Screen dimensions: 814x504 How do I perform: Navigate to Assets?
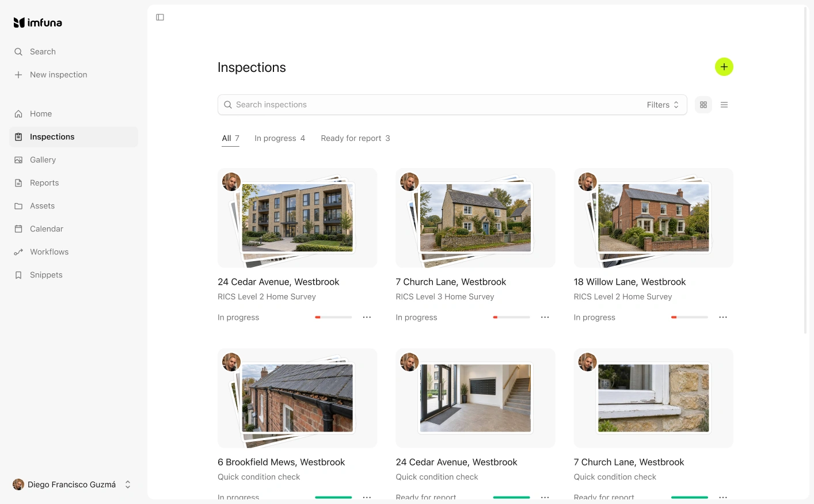coord(74,206)
